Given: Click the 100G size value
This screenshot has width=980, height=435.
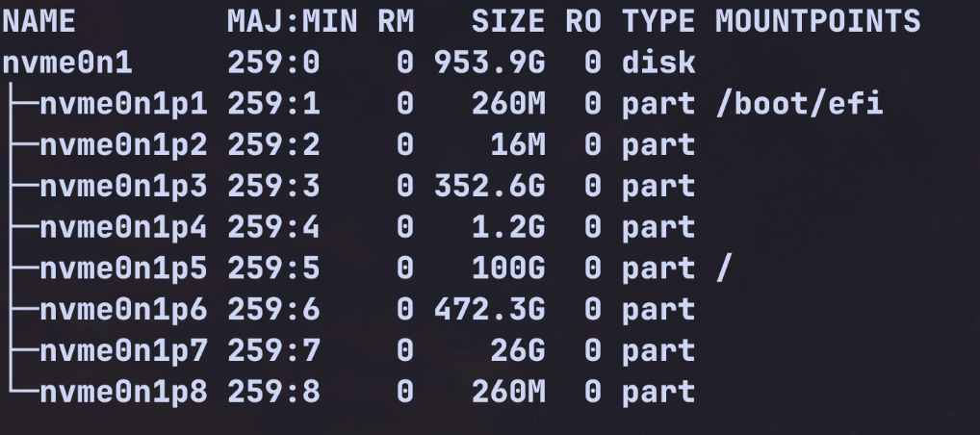Looking at the screenshot, I should point(507,269).
